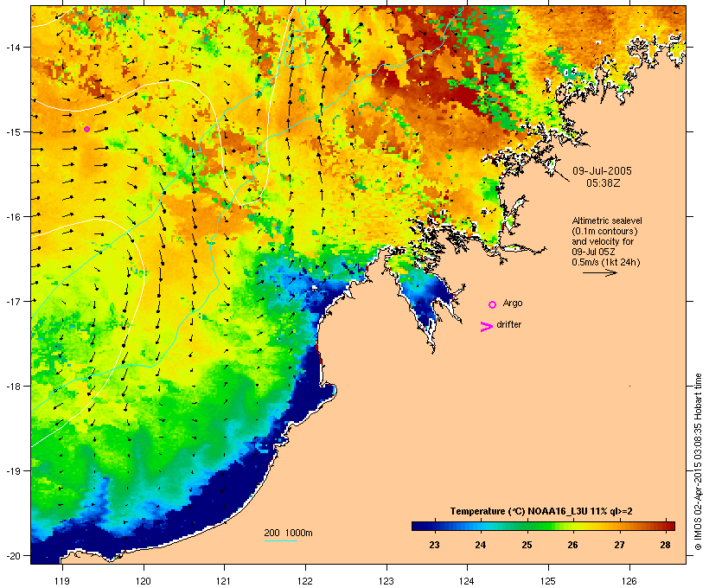
Task: Click the magenta drifter symbol in the legend
Action: [486, 327]
